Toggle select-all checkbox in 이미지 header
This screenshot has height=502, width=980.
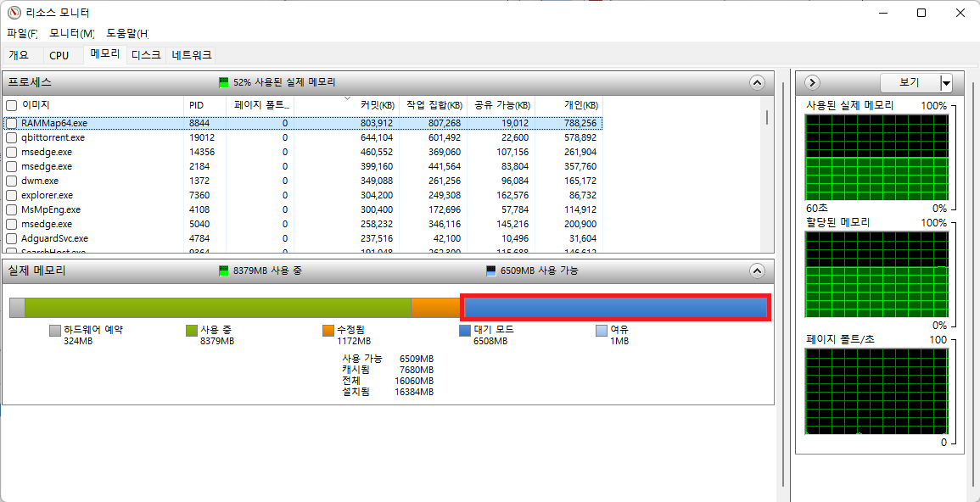coord(11,105)
